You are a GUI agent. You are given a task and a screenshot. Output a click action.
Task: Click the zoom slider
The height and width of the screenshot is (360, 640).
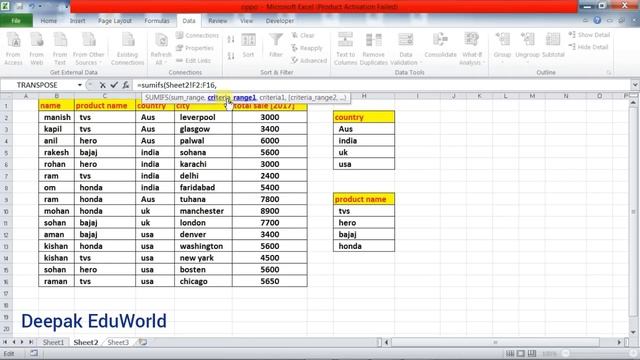pyautogui.click(x=566, y=353)
